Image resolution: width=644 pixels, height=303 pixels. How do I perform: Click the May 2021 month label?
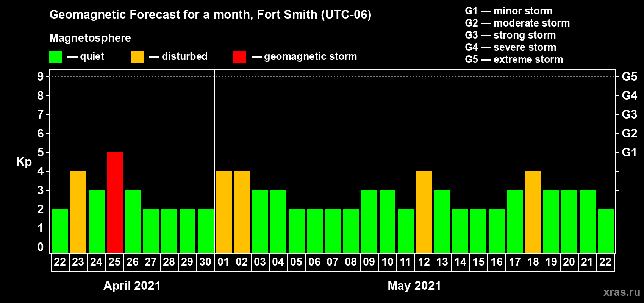[414, 286]
